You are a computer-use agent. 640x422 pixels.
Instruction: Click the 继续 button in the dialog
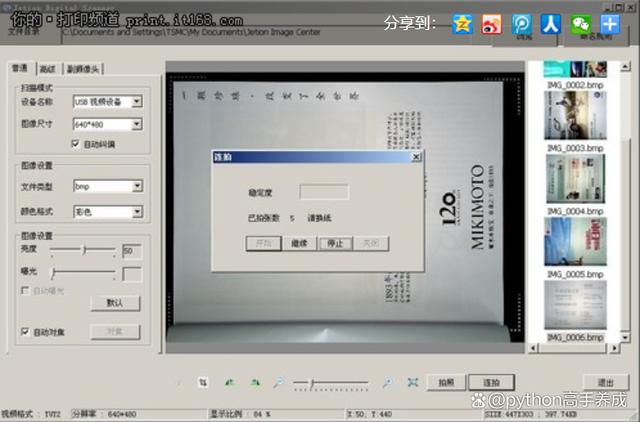299,244
